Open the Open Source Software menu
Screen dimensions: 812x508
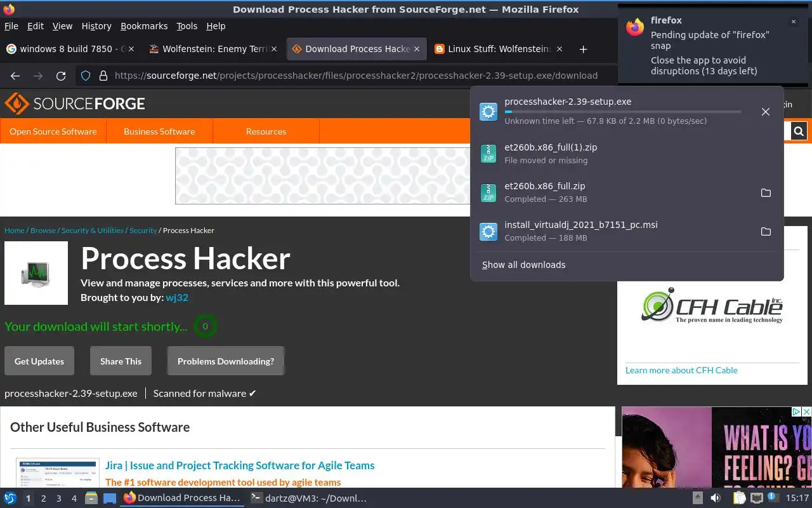pos(53,131)
